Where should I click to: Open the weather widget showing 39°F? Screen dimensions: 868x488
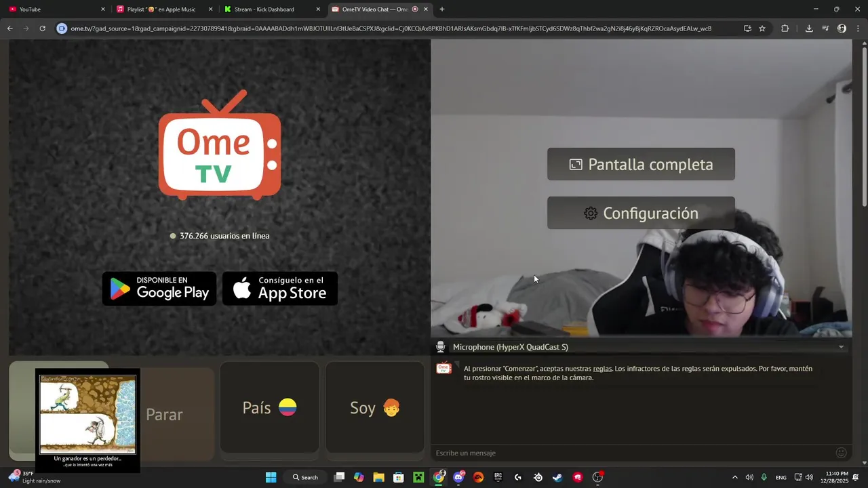tap(34, 477)
